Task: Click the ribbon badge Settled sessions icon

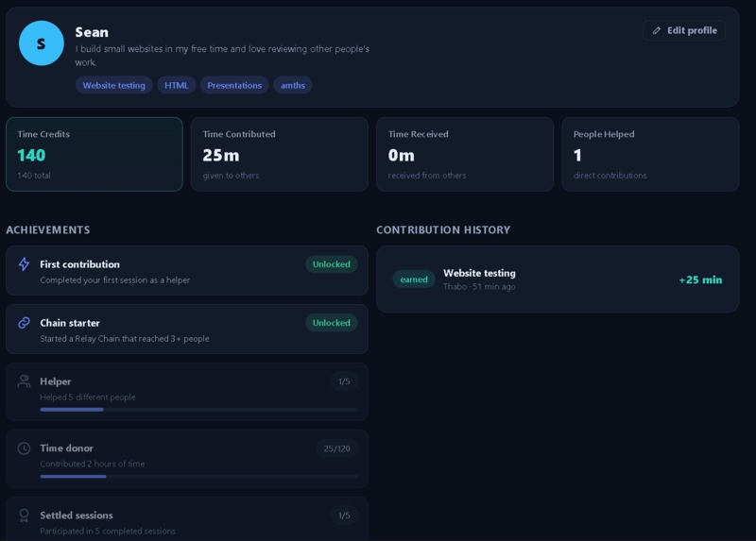Action: [x=24, y=516]
